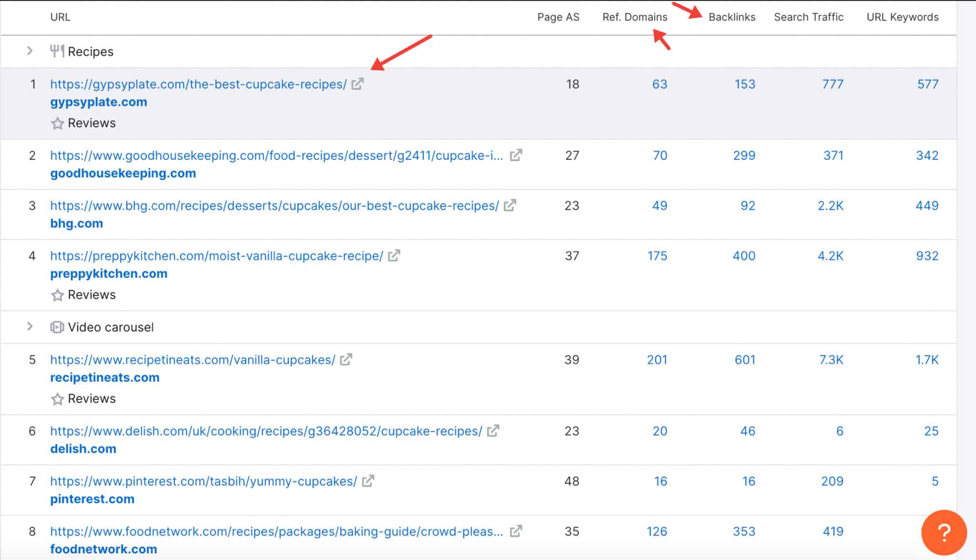Click recipetineats Ref. Domains value 201
This screenshot has width=976, height=560.
click(657, 360)
